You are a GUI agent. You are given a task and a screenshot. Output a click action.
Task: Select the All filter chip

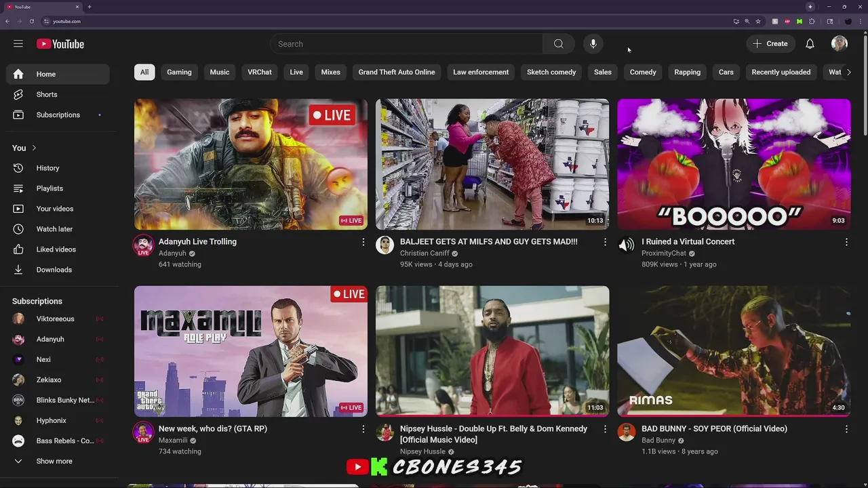click(144, 72)
